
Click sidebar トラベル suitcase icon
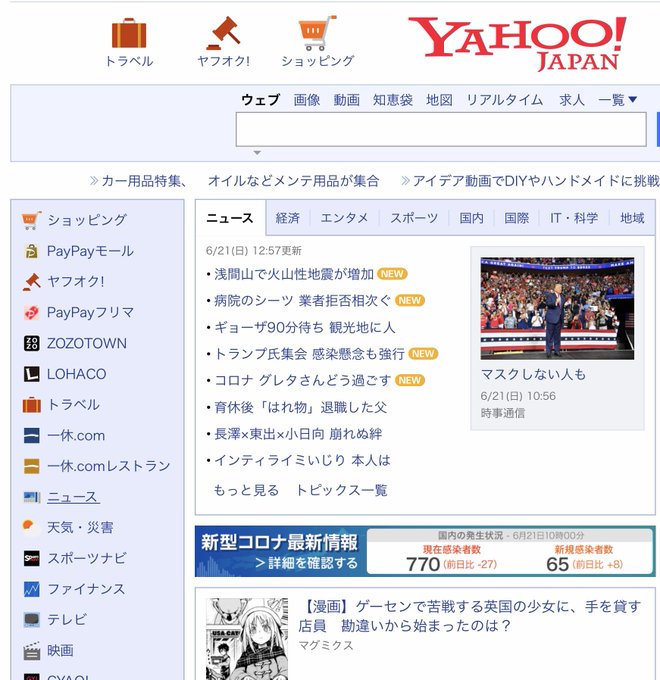coord(32,405)
